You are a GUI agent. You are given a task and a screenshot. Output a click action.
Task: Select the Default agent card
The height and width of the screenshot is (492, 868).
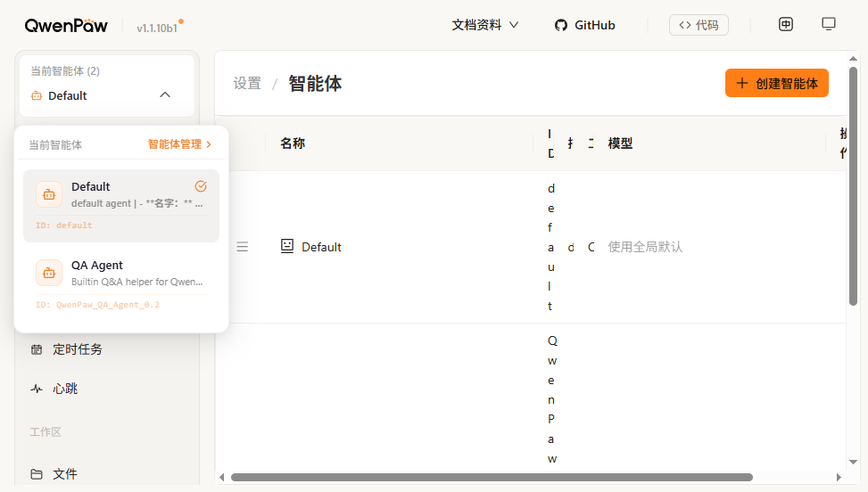click(x=121, y=206)
